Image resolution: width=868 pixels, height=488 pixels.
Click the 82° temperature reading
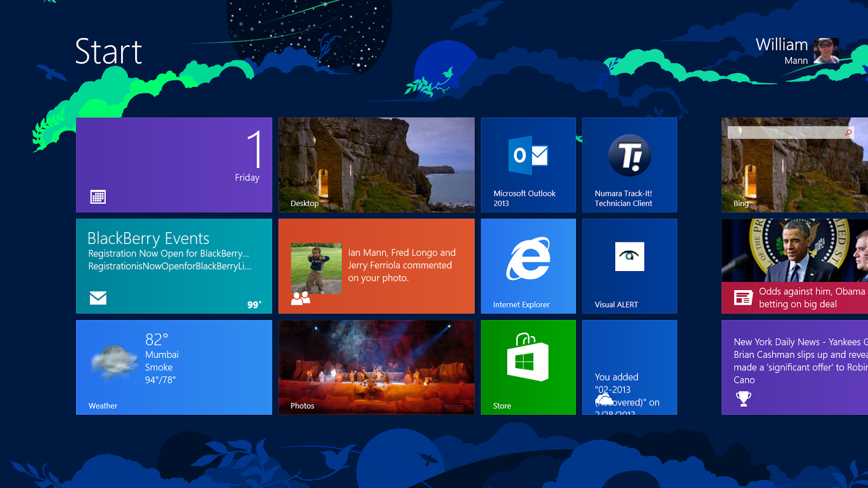coord(157,340)
